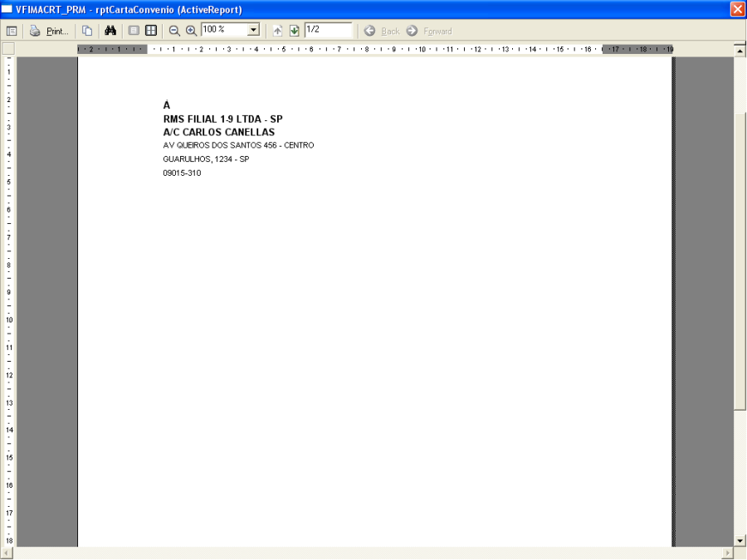Close the rptCartaConvenio report window
Screen dimensions: 747x560
coord(738,9)
